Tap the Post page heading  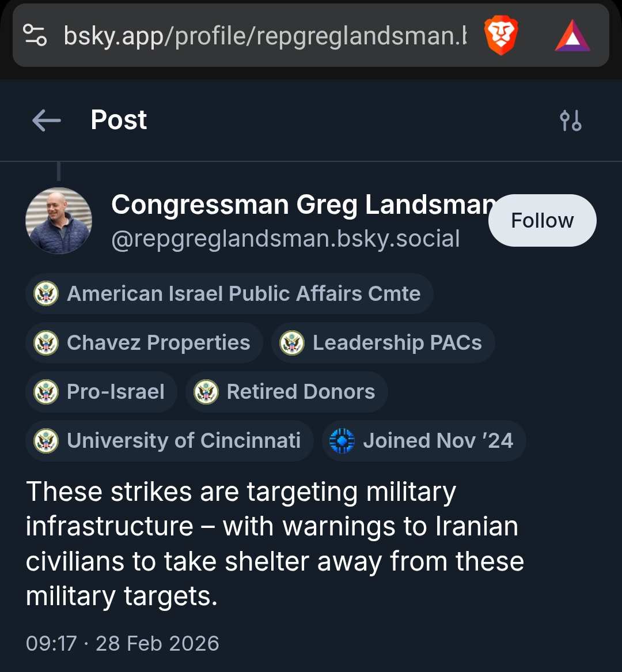(119, 120)
